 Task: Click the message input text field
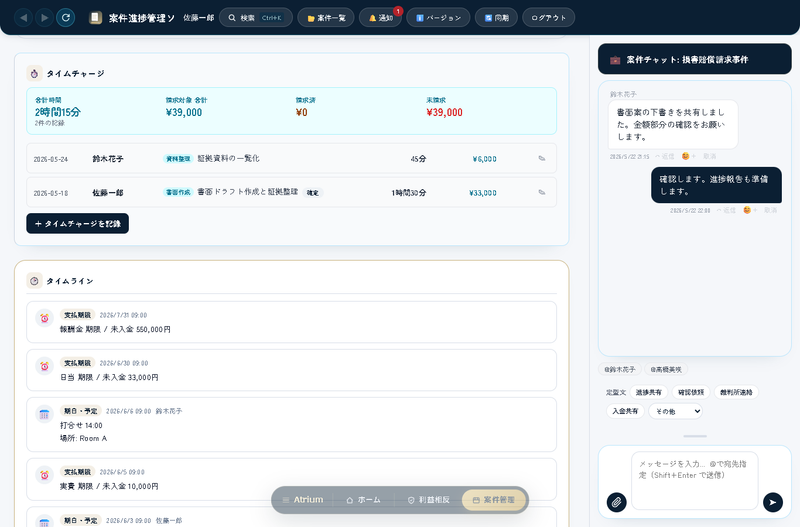(x=694, y=480)
